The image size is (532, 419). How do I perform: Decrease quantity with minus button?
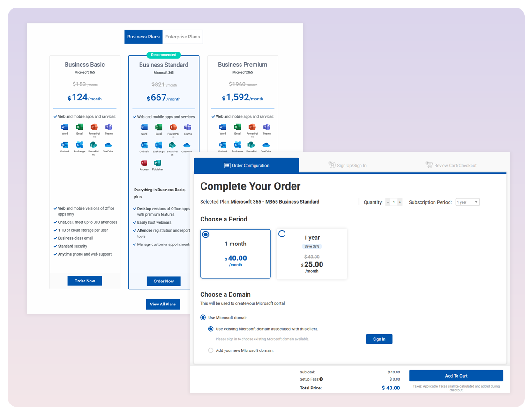[388, 202]
